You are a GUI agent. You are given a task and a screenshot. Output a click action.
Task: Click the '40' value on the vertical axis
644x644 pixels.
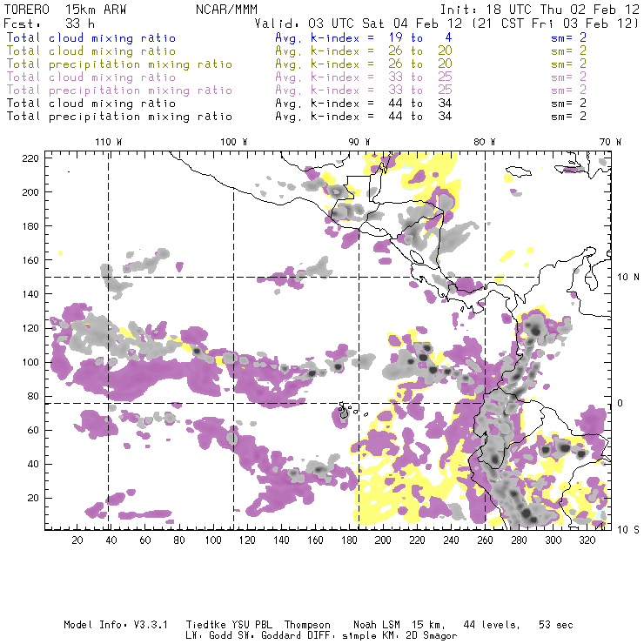point(33,464)
